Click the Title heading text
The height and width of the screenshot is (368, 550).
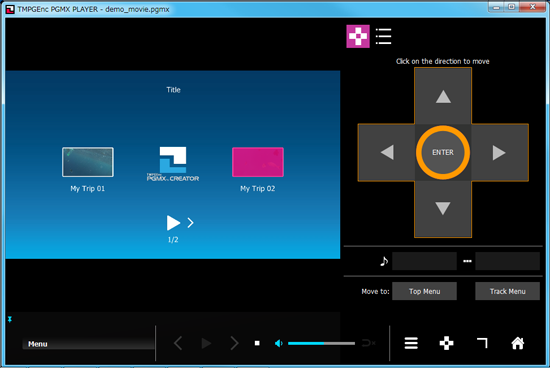coord(173,90)
